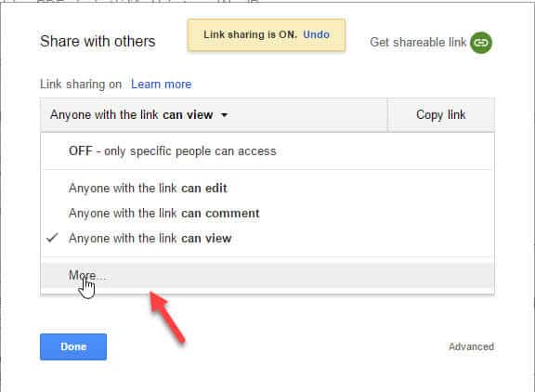The height and width of the screenshot is (392, 535).
Task: Open the link permission dropdown selector
Action: click(x=214, y=115)
